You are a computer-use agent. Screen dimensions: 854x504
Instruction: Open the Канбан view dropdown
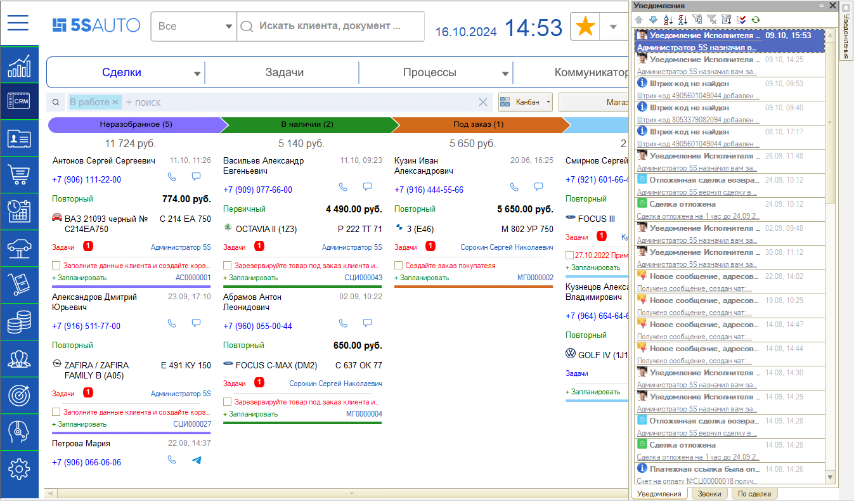(548, 102)
